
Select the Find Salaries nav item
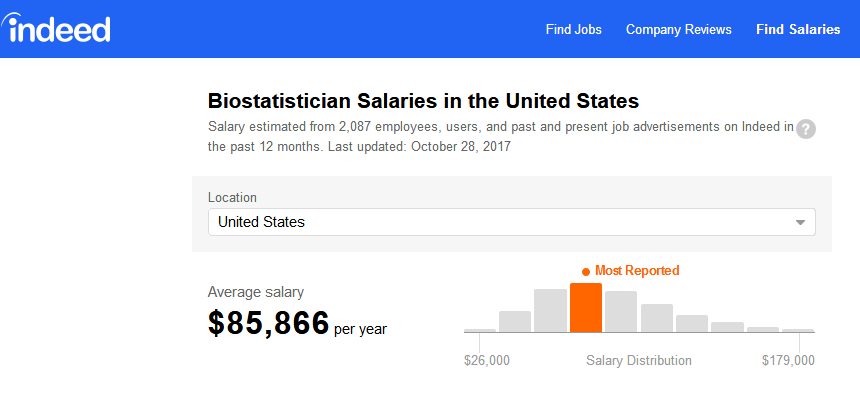[x=798, y=29]
